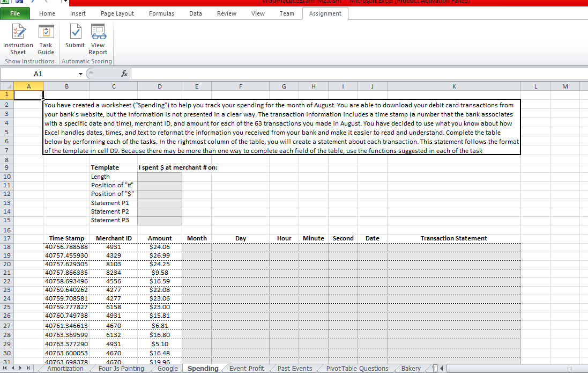Click the "Template" label cell
The width and height of the screenshot is (588, 373).
pyautogui.click(x=114, y=167)
